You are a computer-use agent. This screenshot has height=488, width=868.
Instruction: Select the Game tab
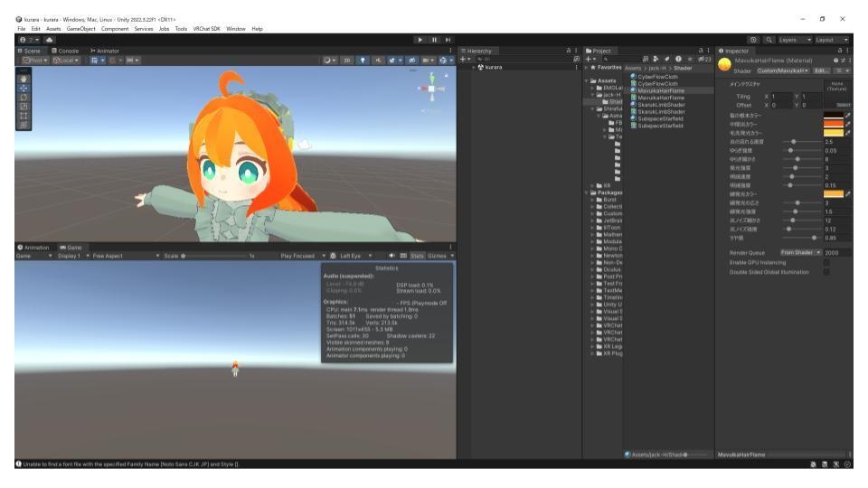click(x=71, y=248)
